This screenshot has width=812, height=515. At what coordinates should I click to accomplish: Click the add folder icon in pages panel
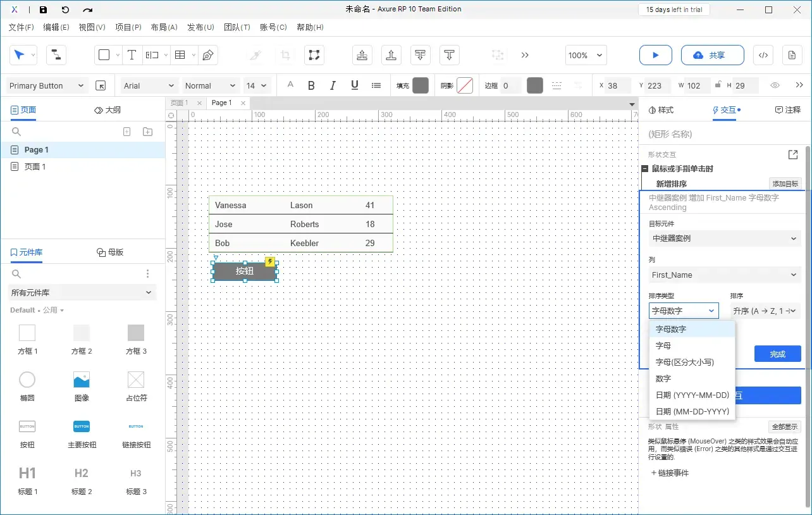click(x=147, y=132)
